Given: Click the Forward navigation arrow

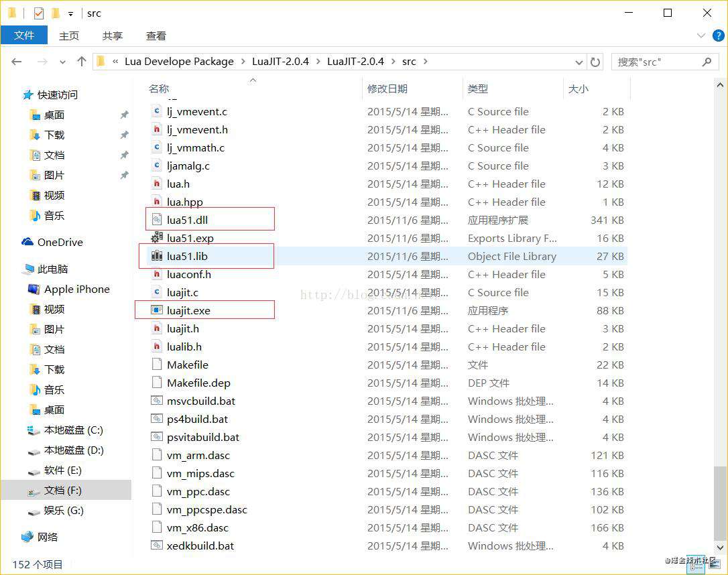Looking at the screenshot, I should [42, 61].
